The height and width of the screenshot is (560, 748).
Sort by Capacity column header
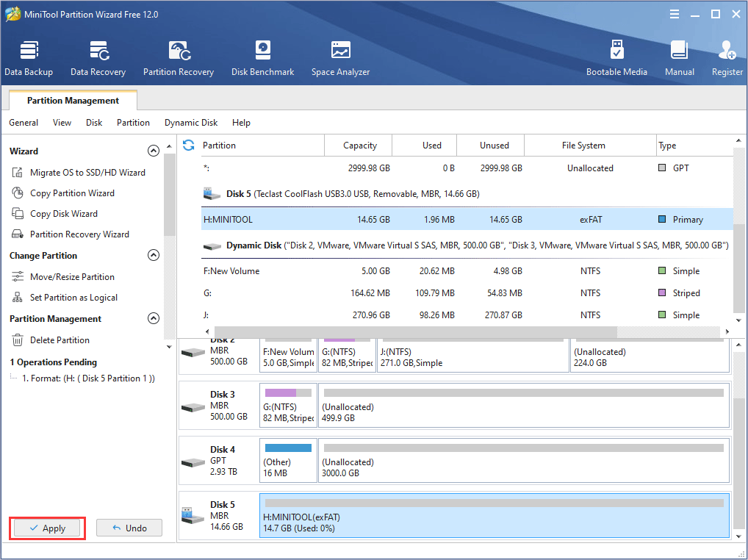pos(359,145)
